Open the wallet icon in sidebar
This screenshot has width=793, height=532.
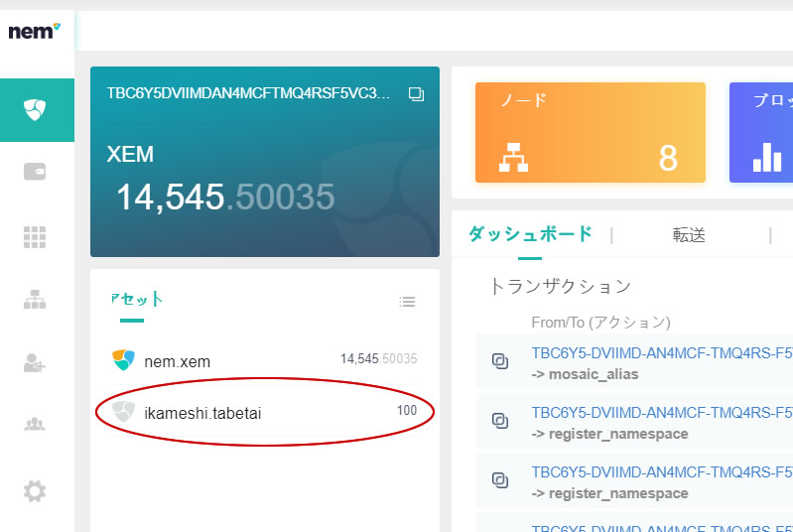(x=36, y=172)
